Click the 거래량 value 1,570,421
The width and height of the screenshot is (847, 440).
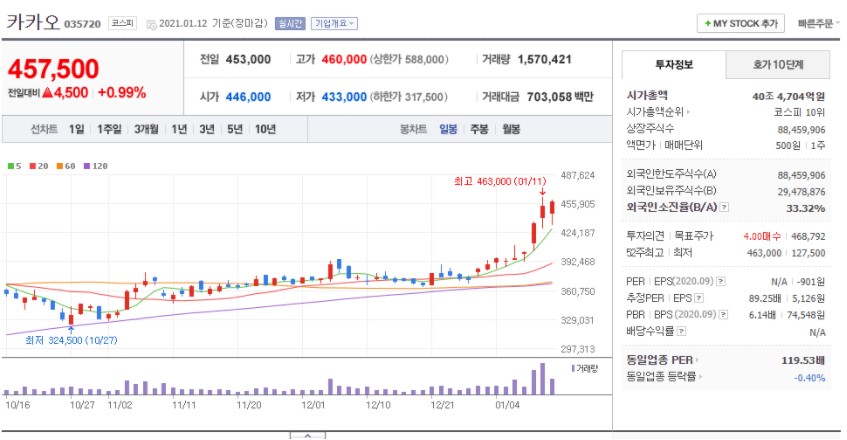(x=544, y=60)
